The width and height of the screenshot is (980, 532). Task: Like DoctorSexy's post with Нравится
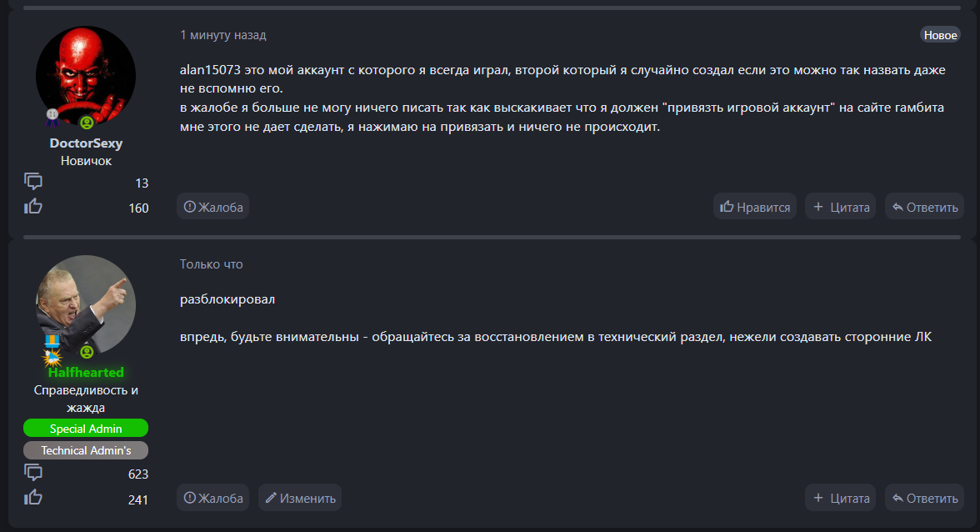click(755, 207)
